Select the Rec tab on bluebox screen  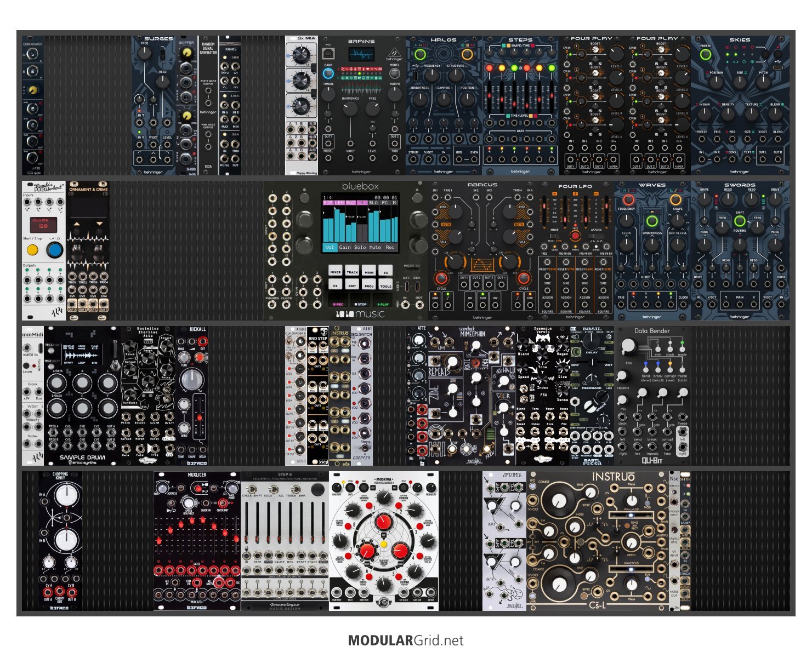tap(390, 247)
